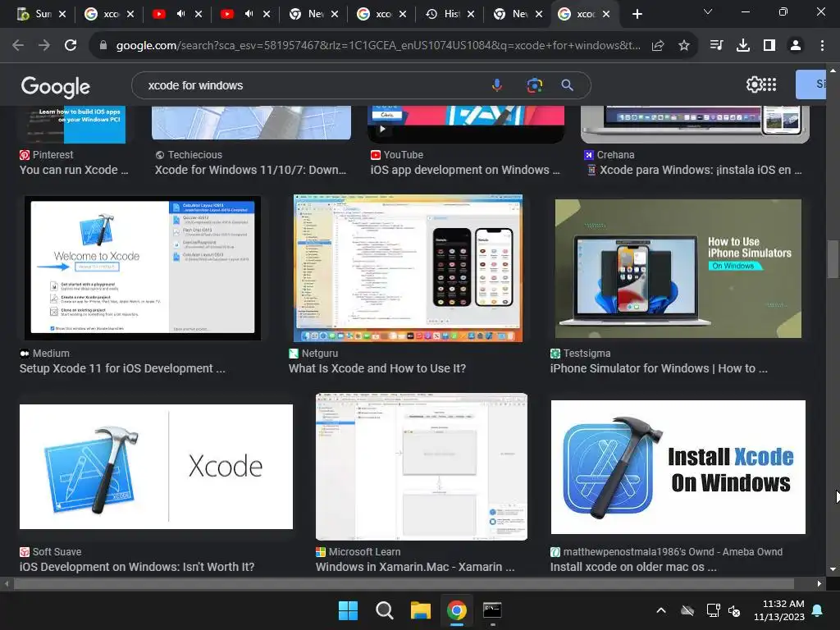Open 'Xcode for Windows 11/10/7' Techiecious link
Image resolution: width=840 pixels, height=630 pixels.
tap(250, 170)
